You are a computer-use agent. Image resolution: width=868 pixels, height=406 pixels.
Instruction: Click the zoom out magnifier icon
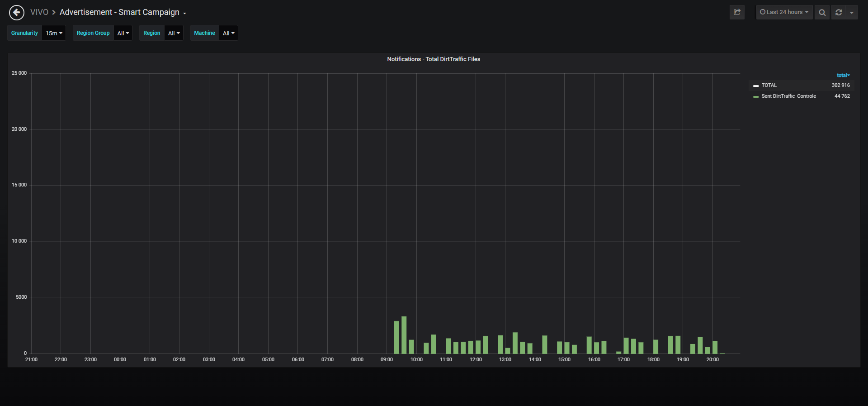coord(822,12)
